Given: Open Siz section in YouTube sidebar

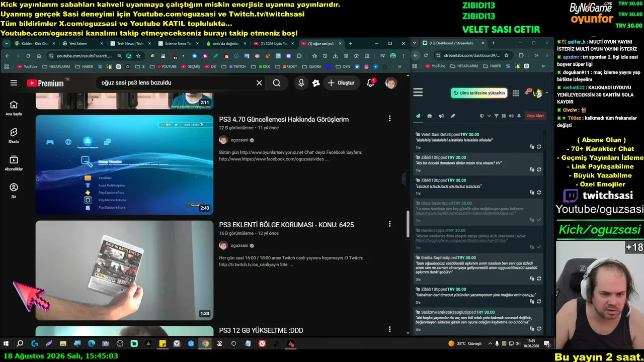Looking at the screenshot, I should pos(14,191).
